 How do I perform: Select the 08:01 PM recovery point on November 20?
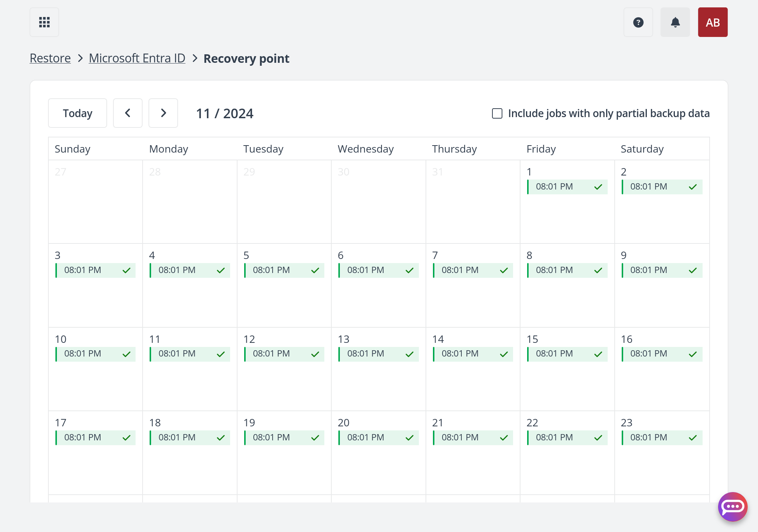click(x=379, y=438)
